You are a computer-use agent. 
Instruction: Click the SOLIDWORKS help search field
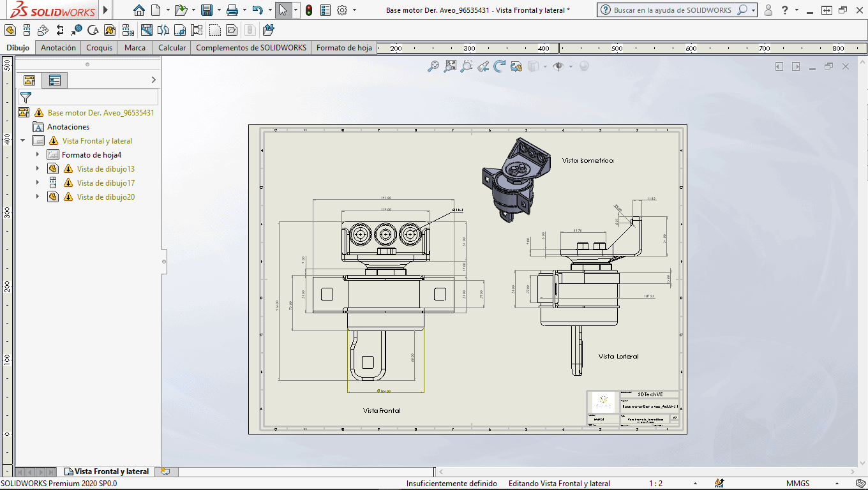[x=671, y=10]
